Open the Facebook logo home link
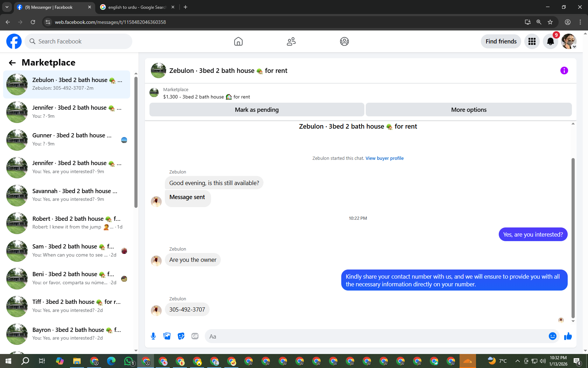This screenshot has width=588, height=368. coord(14,41)
